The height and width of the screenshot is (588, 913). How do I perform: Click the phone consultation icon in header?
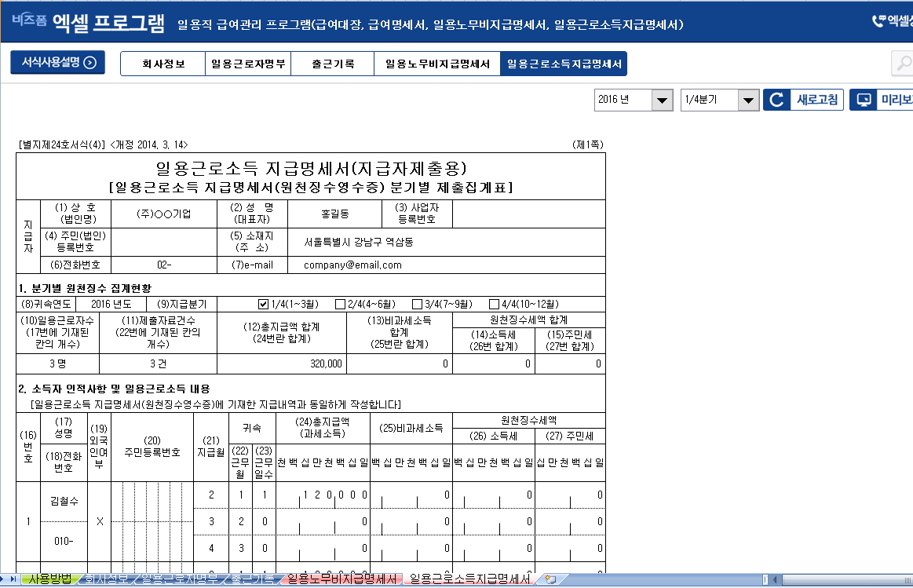[x=879, y=21]
